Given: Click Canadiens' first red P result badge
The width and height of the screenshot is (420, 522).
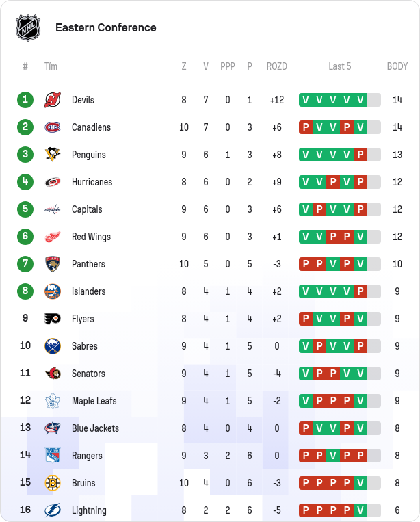Looking at the screenshot, I should [x=306, y=127].
